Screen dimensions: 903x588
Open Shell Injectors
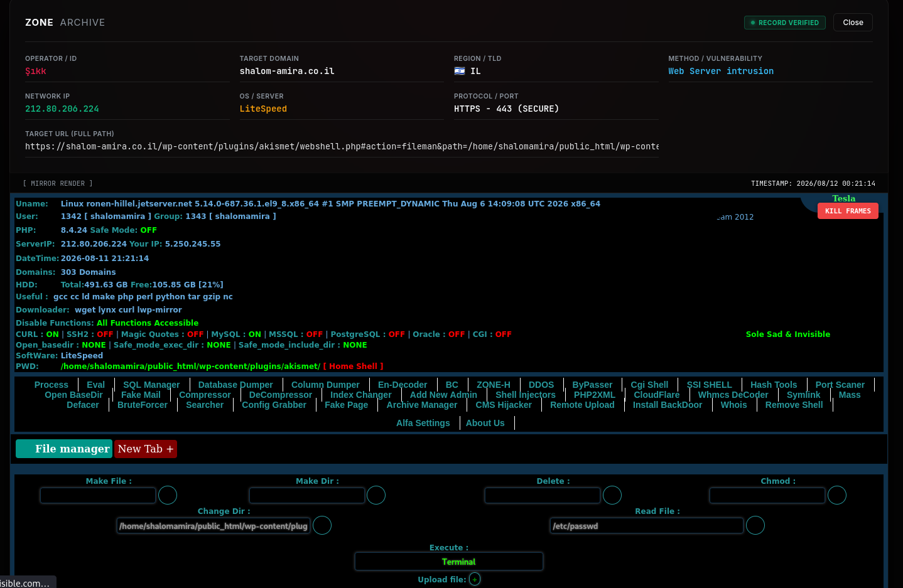526,395
